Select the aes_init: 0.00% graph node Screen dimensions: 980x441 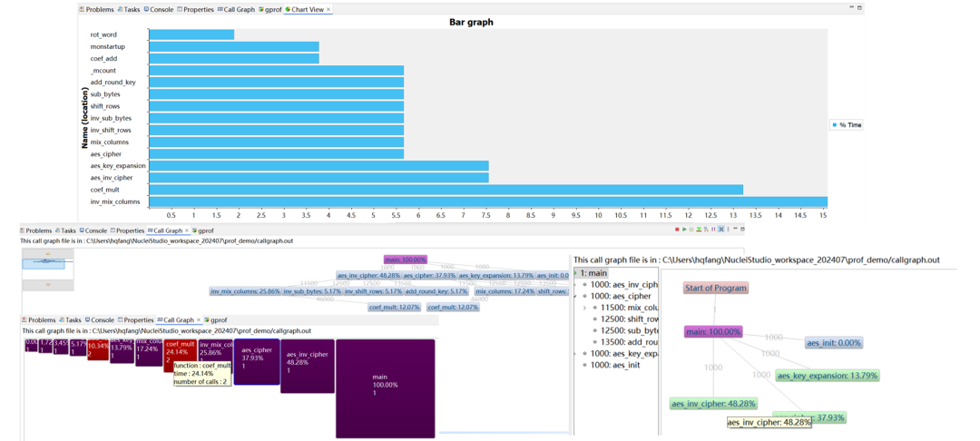click(834, 343)
